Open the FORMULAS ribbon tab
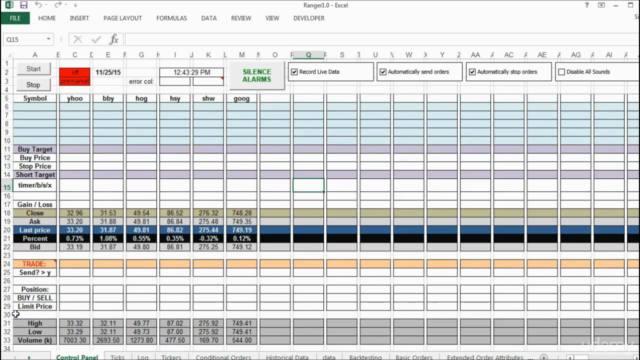Image resolution: width=640 pixels, height=360 pixels. [171, 18]
